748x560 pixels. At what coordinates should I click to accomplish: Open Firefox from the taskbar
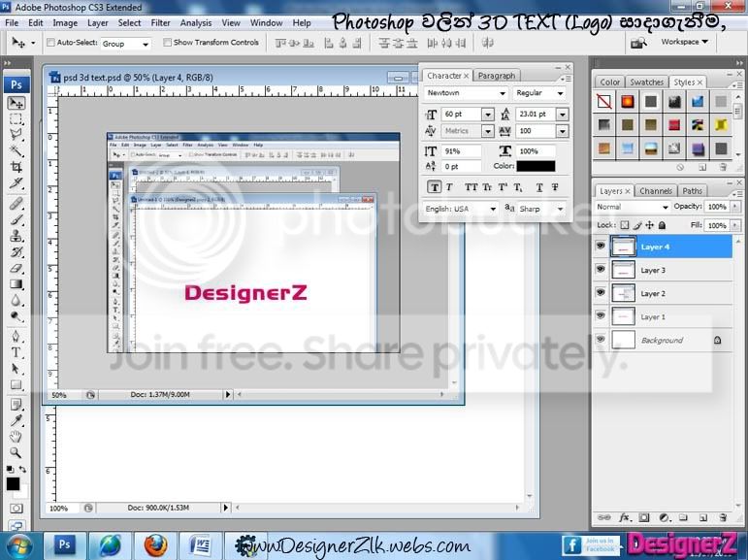click(x=155, y=545)
